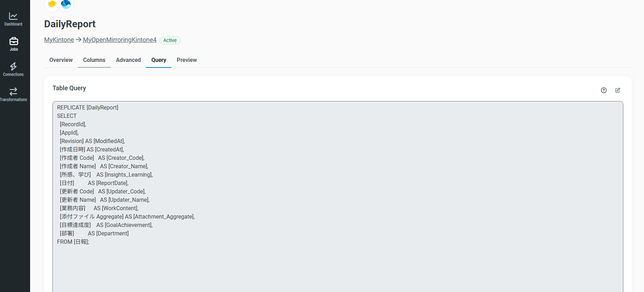Screen dimensions: 644x292
Task: Switch to the Columns tab
Action: tap(94, 60)
